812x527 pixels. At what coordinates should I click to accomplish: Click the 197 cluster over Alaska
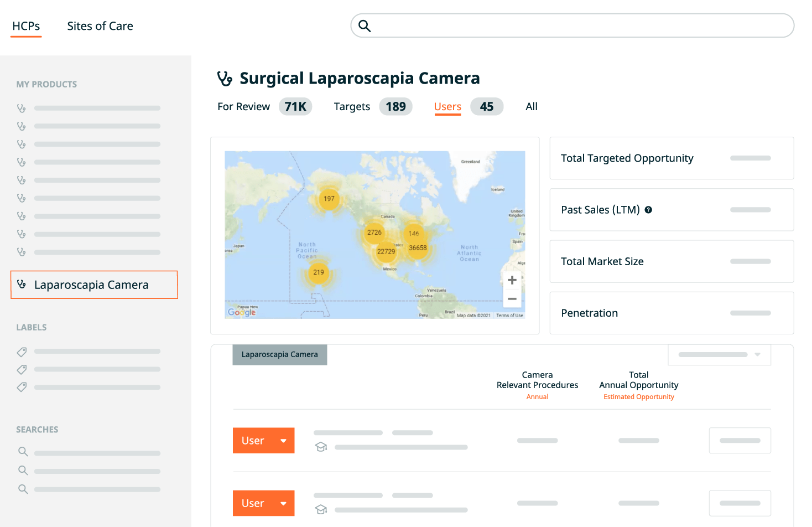tap(329, 199)
